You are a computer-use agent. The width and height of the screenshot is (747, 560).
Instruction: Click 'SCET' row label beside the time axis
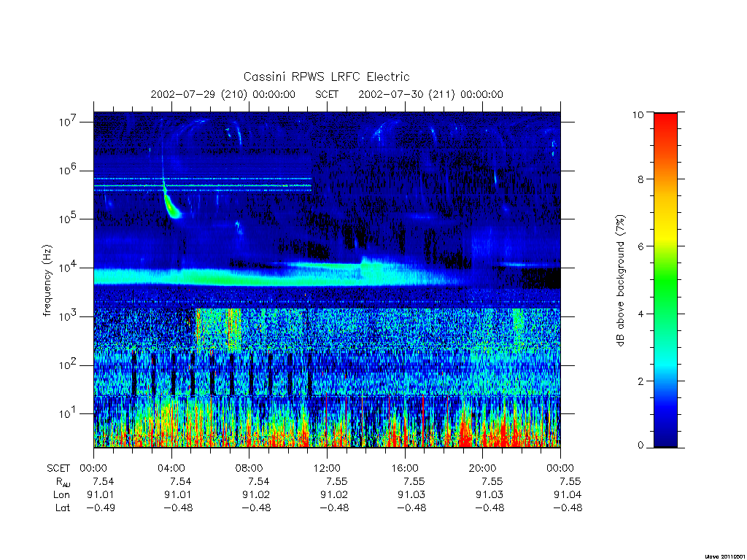pos(58,468)
